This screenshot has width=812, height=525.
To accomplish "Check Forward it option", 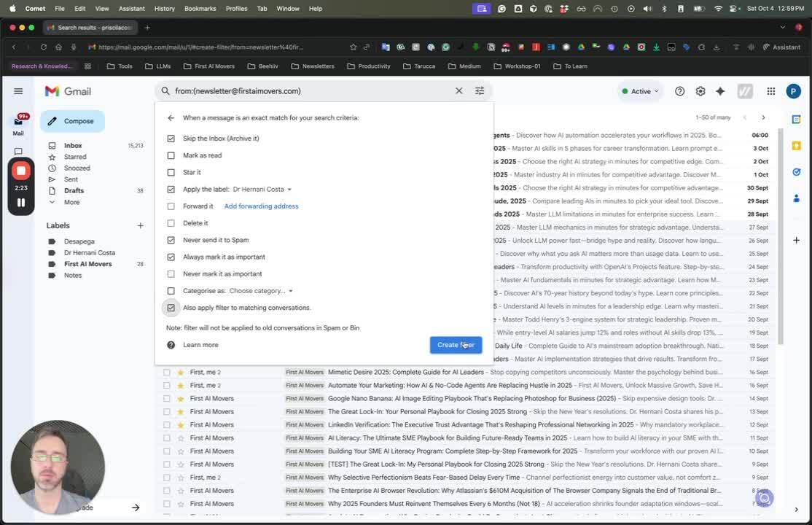I will tap(171, 206).
